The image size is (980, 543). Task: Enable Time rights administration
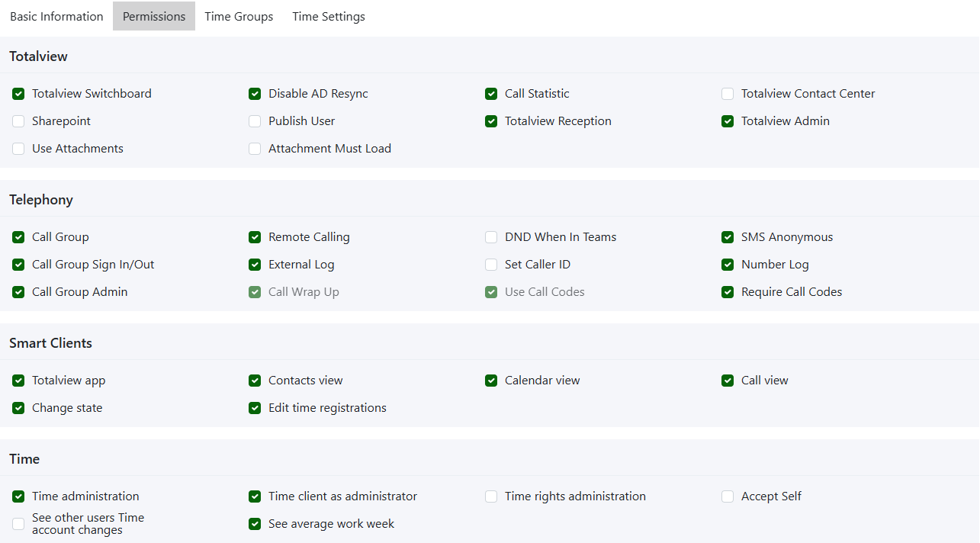coord(491,496)
